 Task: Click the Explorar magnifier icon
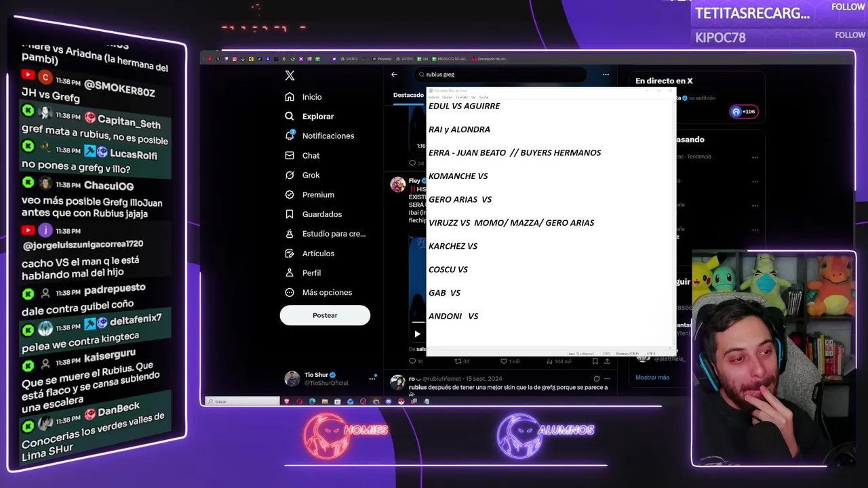point(290,117)
